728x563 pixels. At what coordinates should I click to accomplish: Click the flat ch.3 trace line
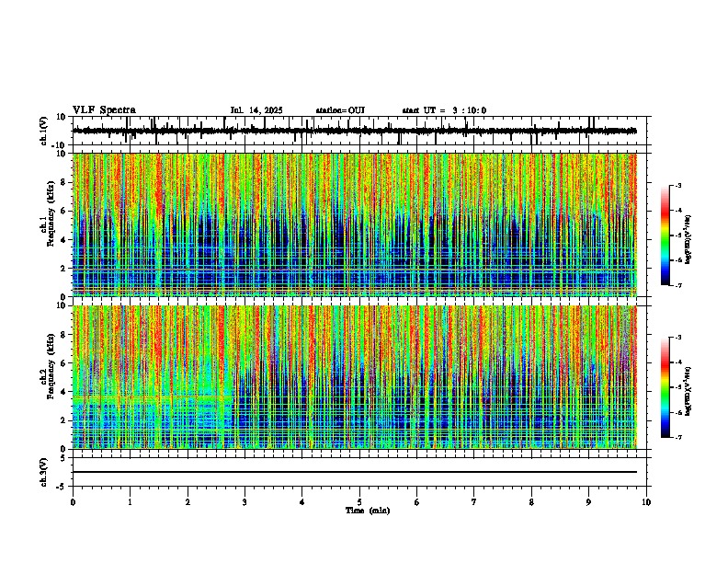coord(354,472)
